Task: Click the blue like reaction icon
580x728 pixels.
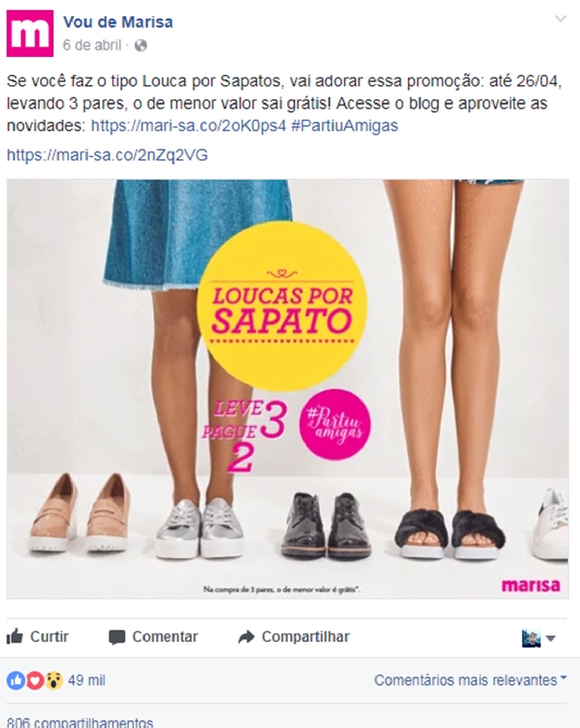Action: click(x=15, y=680)
